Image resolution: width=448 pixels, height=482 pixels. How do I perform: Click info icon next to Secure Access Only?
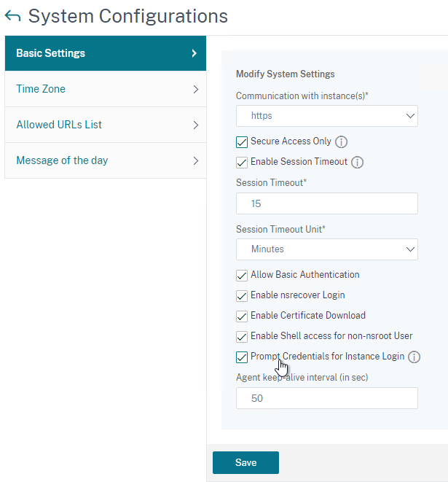point(341,141)
